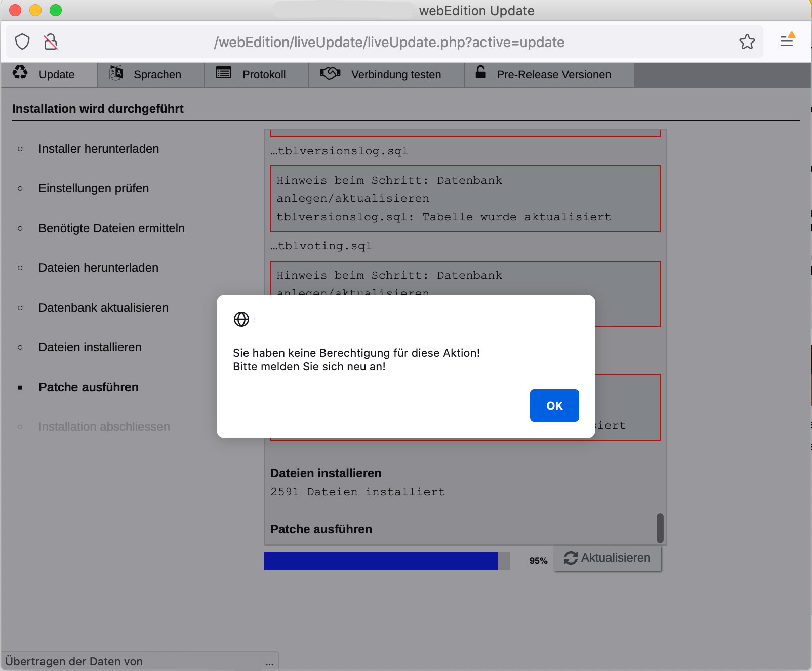The image size is (812, 671).
Task: Open the Pre-Release Versionen tab
Action: [x=549, y=74]
